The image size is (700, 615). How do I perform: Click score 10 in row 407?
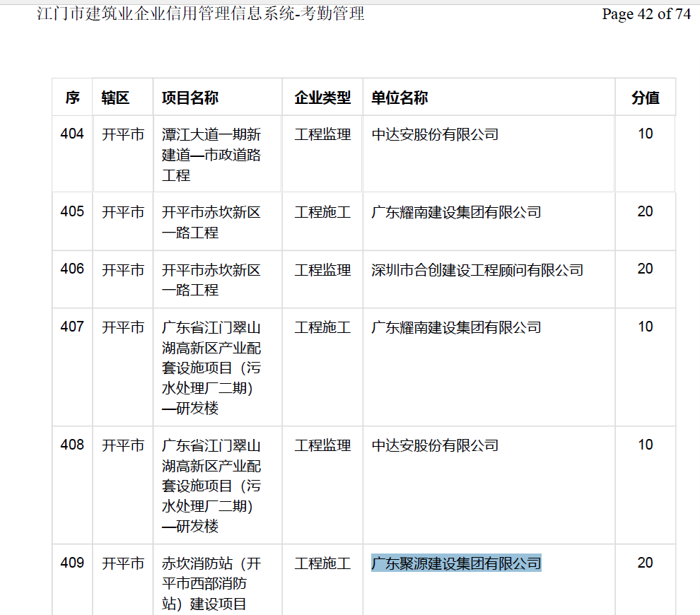tap(645, 327)
